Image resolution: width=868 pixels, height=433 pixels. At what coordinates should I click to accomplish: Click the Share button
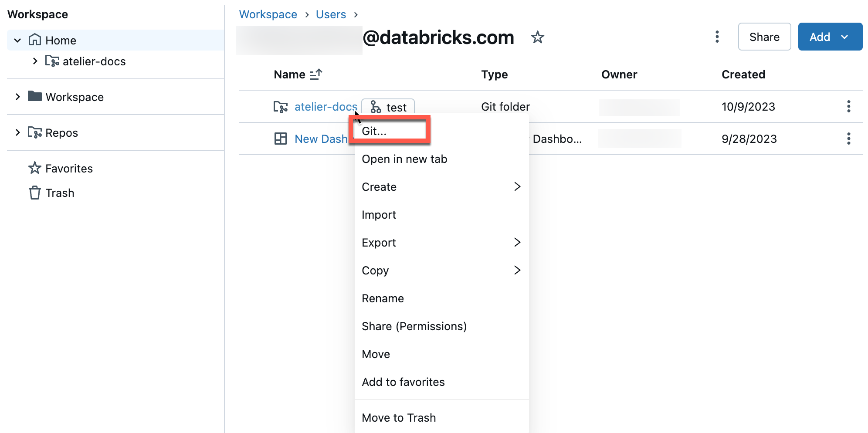(x=764, y=37)
